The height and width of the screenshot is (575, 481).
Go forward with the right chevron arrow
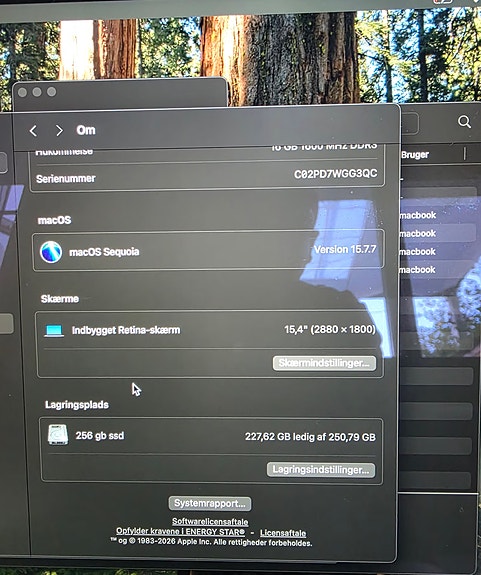pyautogui.click(x=59, y=130)
